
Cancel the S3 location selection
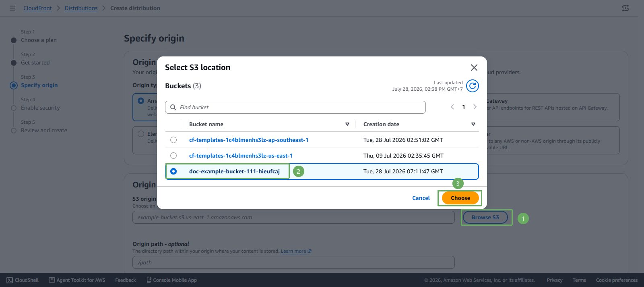pyautogui.click(x=421, y=198)
